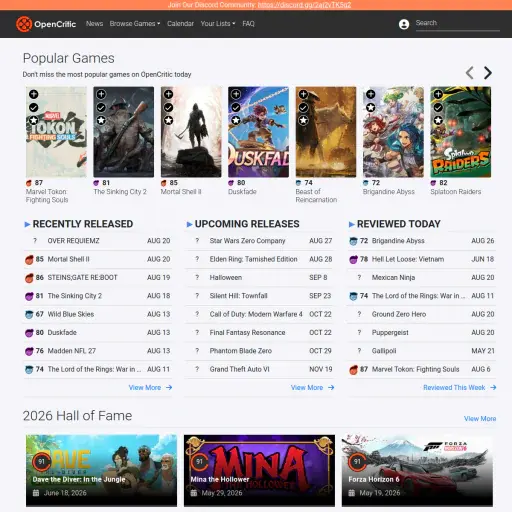Open Mexican Ninja row

tap(422, 277)
